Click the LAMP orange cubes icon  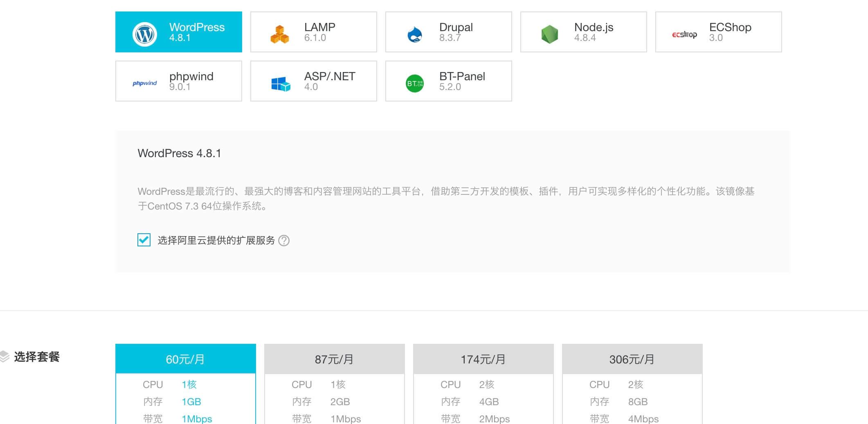(x=280, y=34)
